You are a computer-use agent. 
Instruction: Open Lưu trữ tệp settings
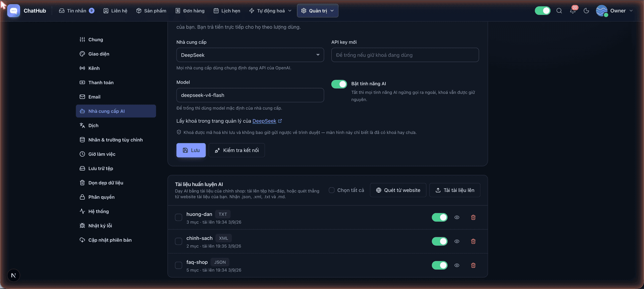[116, 168]
